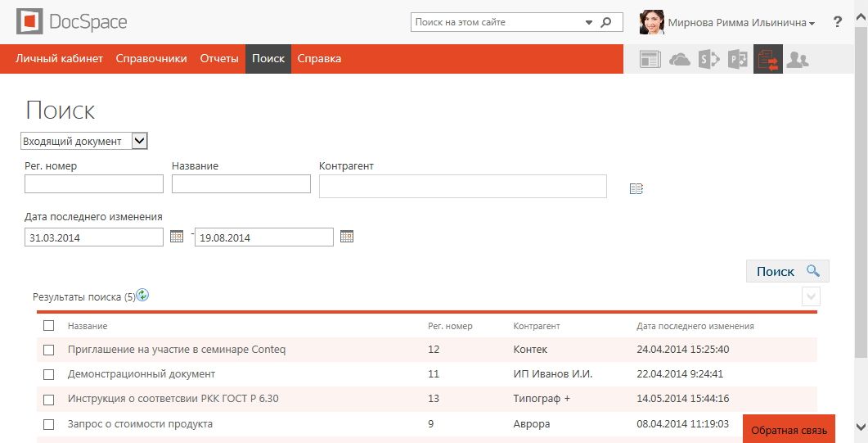Open Приглашение на участие в семинаре Conteq

click(x=177, y=350)
